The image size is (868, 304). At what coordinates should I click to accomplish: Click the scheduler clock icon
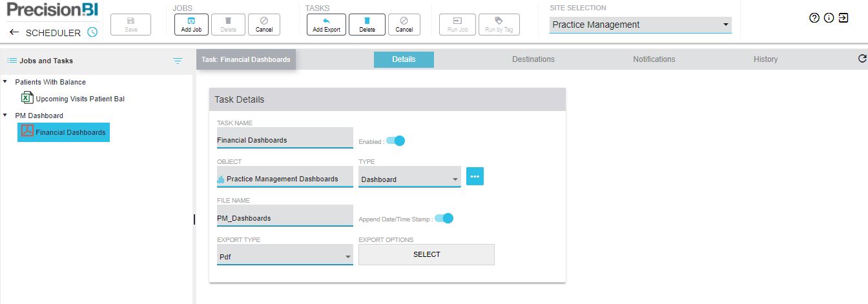[92, 32]
